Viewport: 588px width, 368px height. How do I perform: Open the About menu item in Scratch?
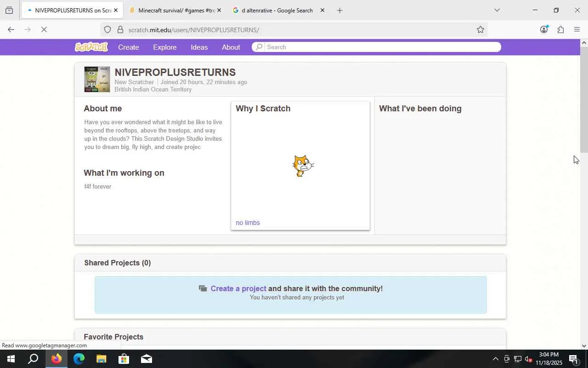click(231, 47)
